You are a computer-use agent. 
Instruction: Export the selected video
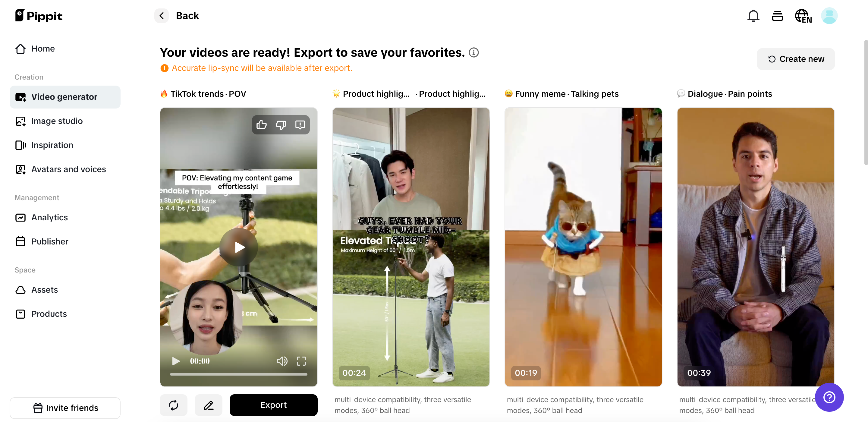[x=273, y=405]
